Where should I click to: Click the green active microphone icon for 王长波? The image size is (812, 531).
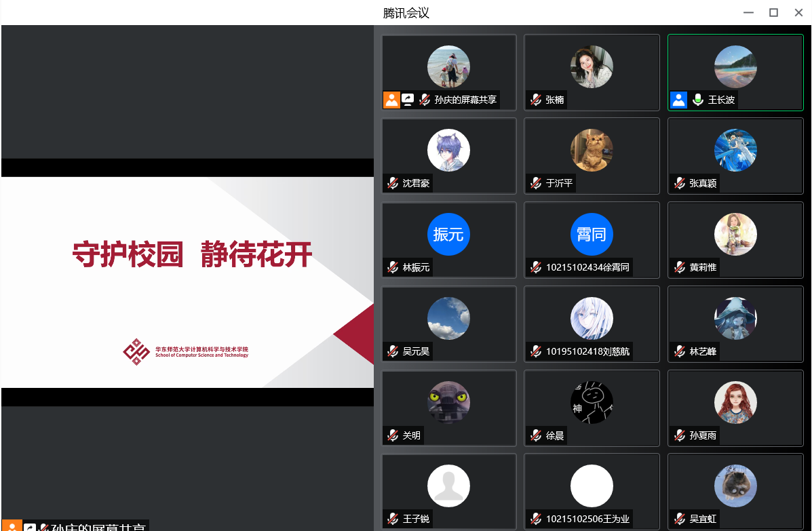pyautogui.click(x=698, y=100)
